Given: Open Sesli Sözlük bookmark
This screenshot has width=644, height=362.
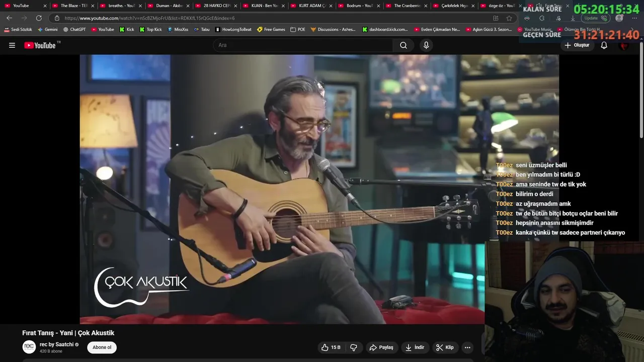Looking at the screenshot, I should pyautogui.click(x=18, y=30).
